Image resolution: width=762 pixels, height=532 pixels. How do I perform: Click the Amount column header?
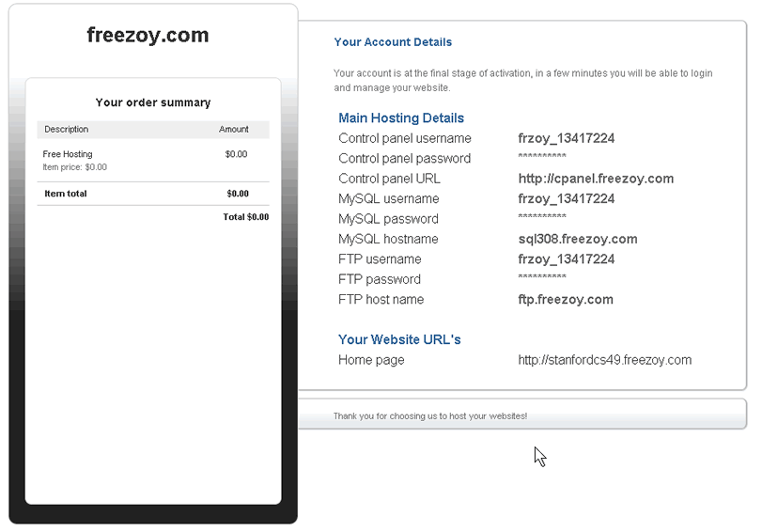point(234,130)
